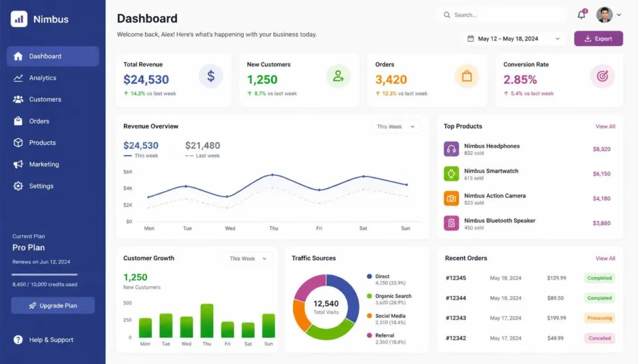Click the Orders bag icon in sidebar
This screenshot has height=364, width=638.
click(18, 121)
